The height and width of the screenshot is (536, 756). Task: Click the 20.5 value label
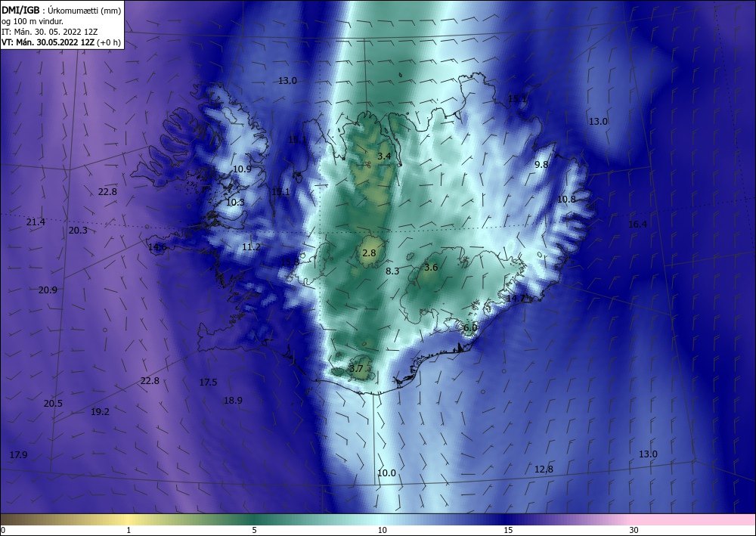(53, 404)
